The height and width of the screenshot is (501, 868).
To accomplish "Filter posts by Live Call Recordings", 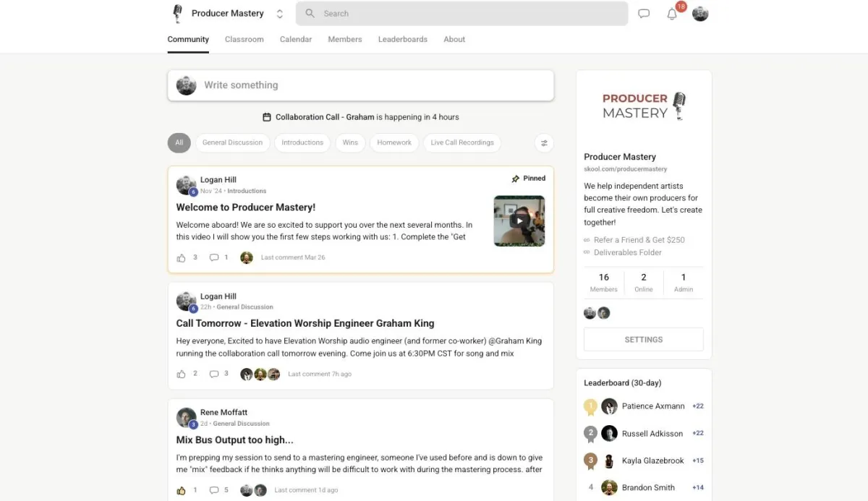I will pyautogui.click(x=462, y=142).
